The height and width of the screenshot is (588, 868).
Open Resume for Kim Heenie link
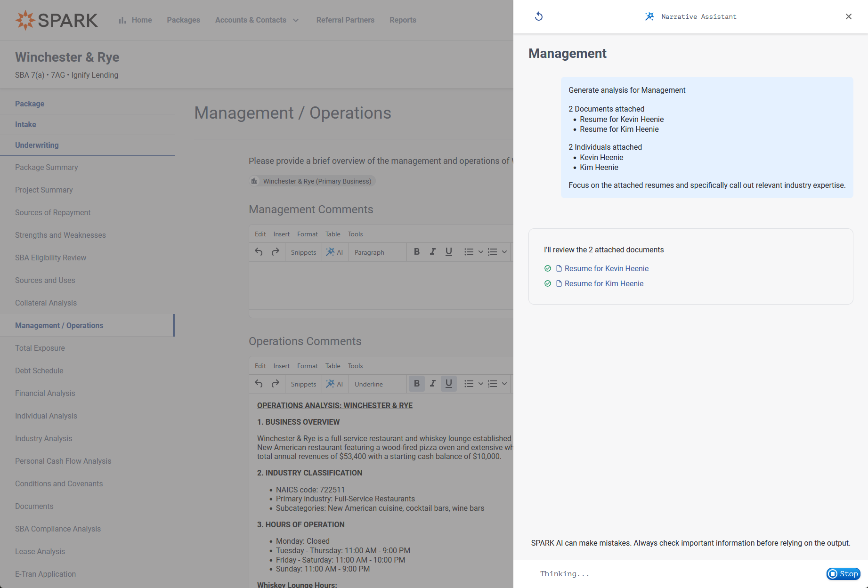point(604,283)
